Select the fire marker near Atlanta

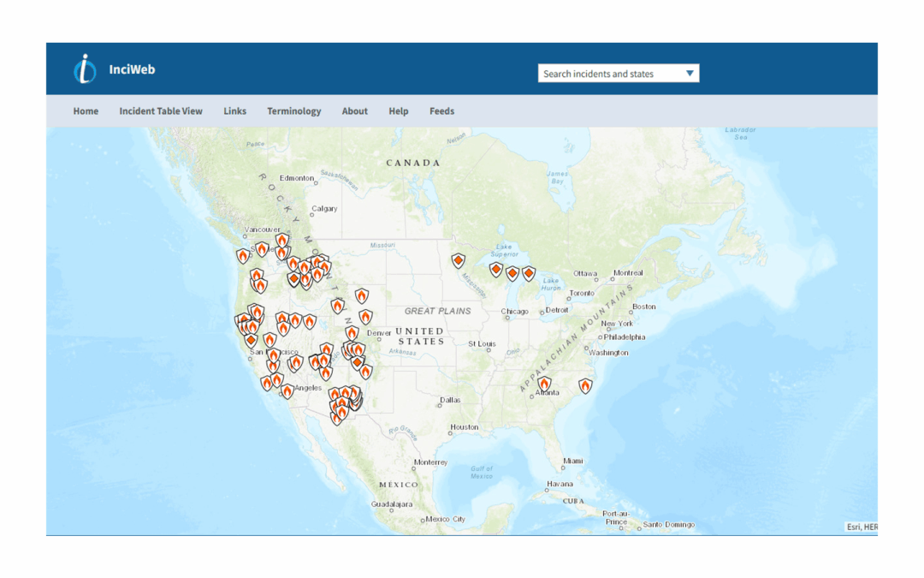tap(544, 384)
